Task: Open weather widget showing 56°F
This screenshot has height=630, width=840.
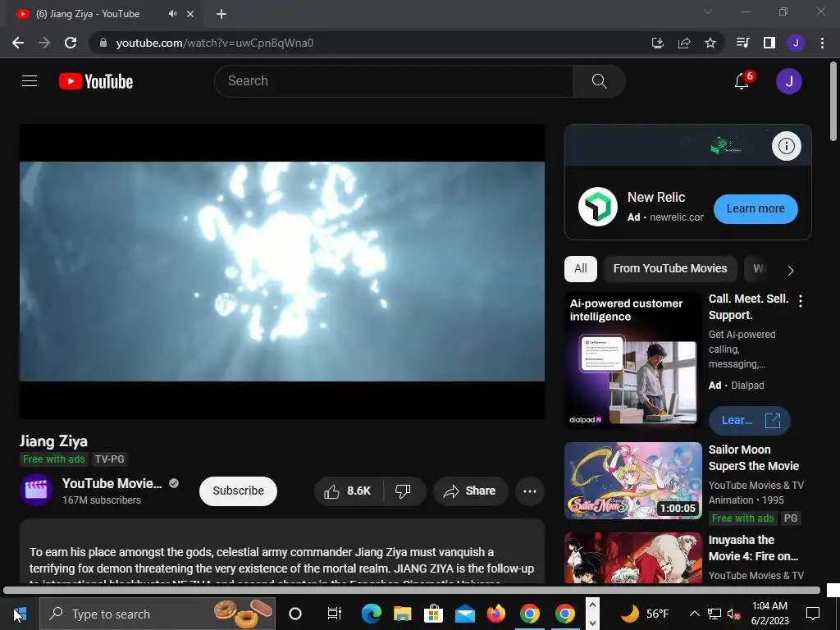Action: [645, 614]
